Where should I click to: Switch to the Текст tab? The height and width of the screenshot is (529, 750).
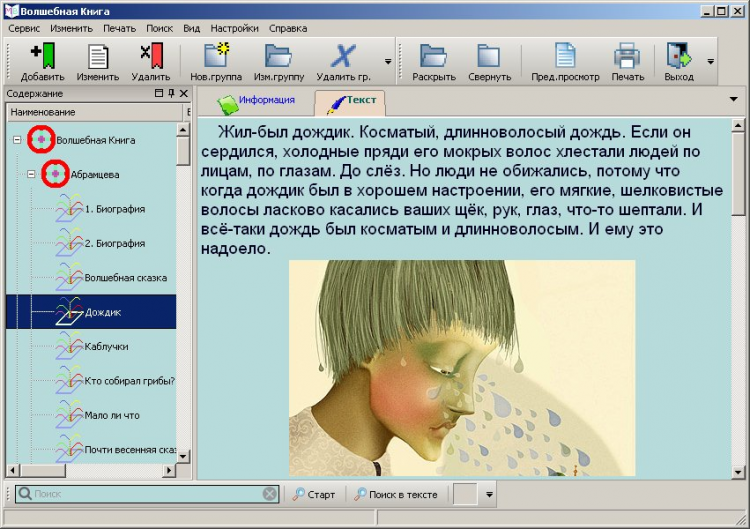(x=350, y=102)
